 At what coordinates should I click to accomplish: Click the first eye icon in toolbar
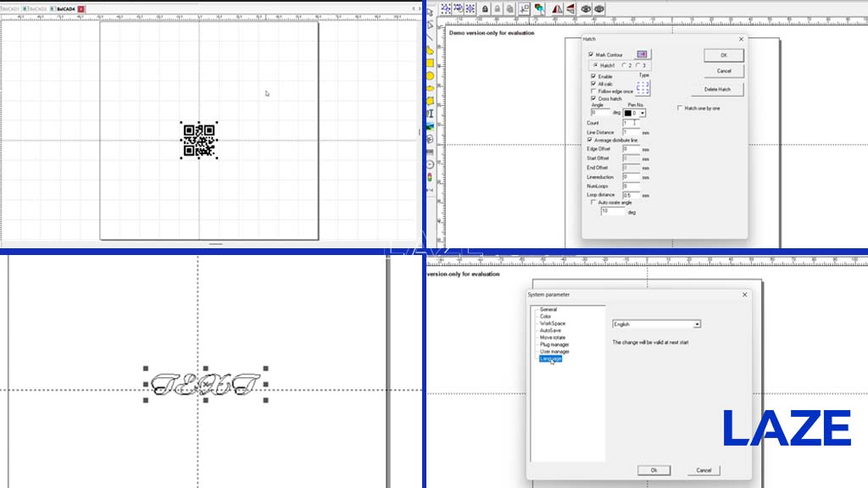pos(586,8)
